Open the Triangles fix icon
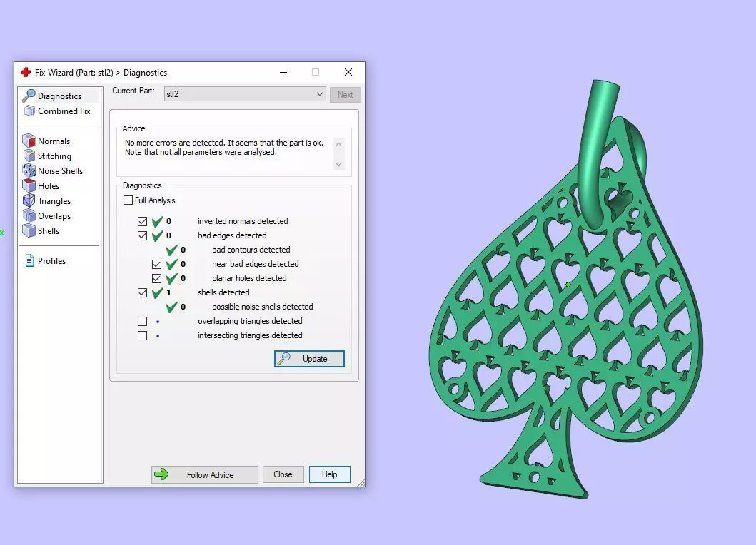The height and width of the screenshot is (545, 756). point(29,200)
